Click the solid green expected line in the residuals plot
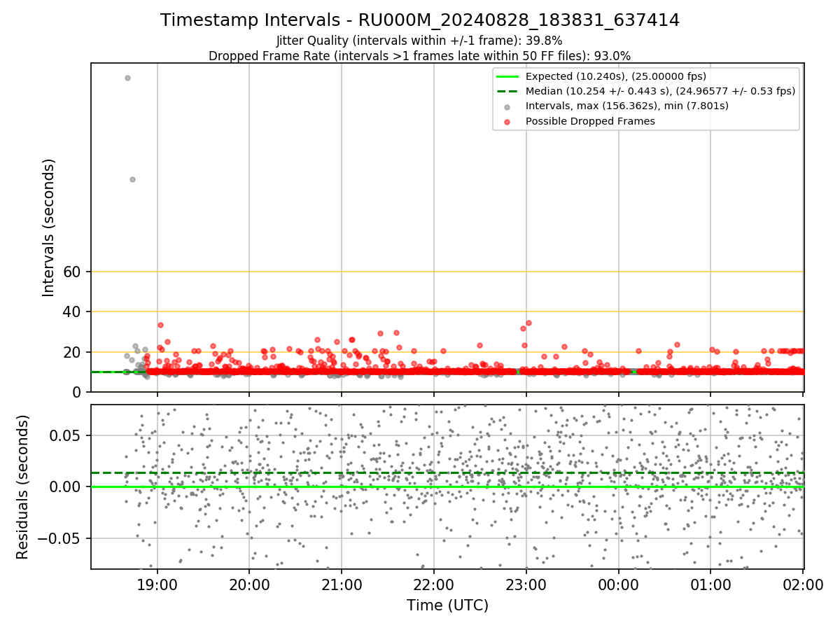Viewport: 840px width, 630px height. point(447,486)
